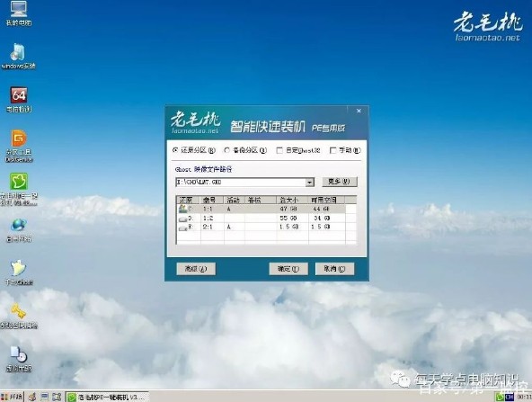Open the virtual CD drive desktop icon
The image size is (532, 402).
point(19,359)
